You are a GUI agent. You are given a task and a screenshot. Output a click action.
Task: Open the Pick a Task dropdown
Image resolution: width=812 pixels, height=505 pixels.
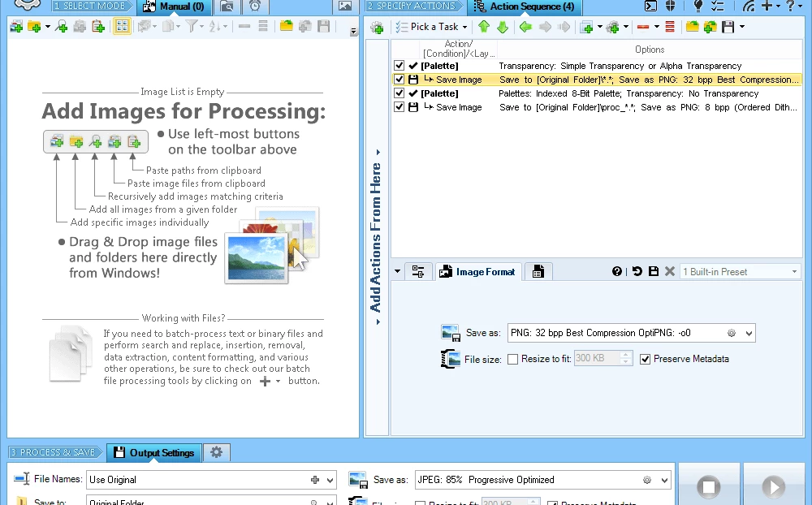click(x=432, y=27)
